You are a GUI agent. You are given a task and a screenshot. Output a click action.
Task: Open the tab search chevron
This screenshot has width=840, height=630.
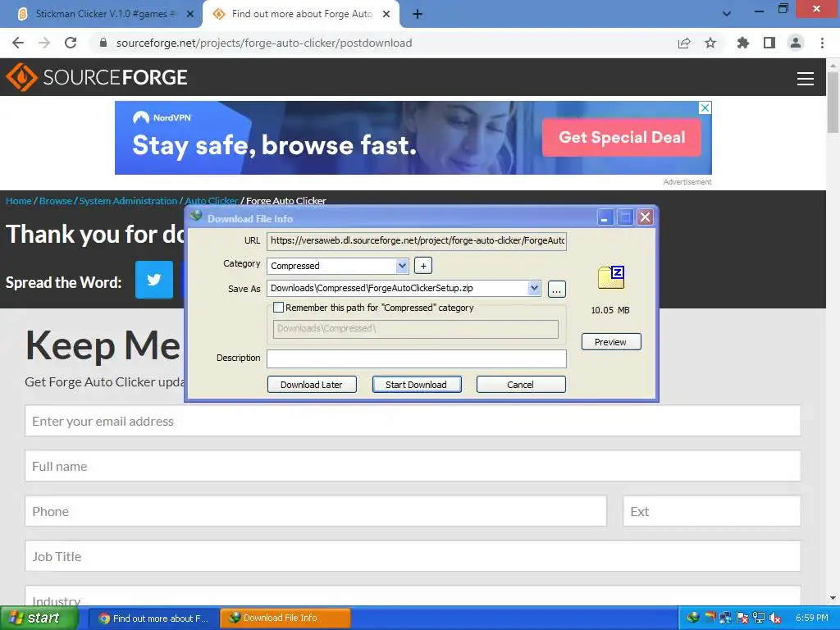coord(727,14)
